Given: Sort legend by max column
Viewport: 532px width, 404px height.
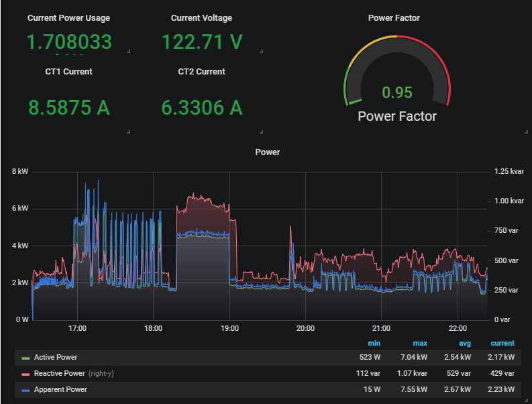Looking at the screenshot, I should 420,343.
